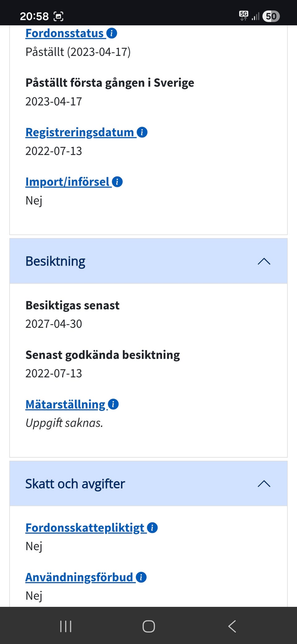Collapse Skatt och avgifter chevron
Image resolution: width=297 pixels, height=644 pixels.
pos(264,484)
